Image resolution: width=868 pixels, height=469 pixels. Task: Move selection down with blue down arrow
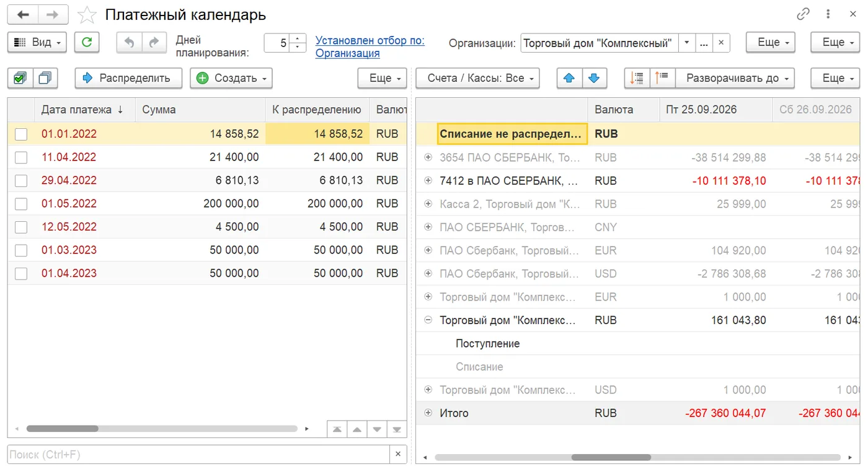click(594, 78)
